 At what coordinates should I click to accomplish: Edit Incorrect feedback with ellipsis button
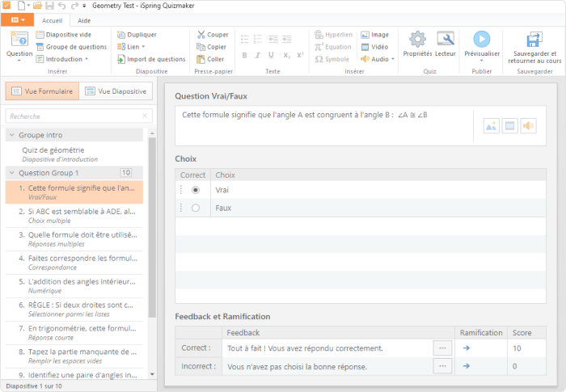click(x=442, y=366)
